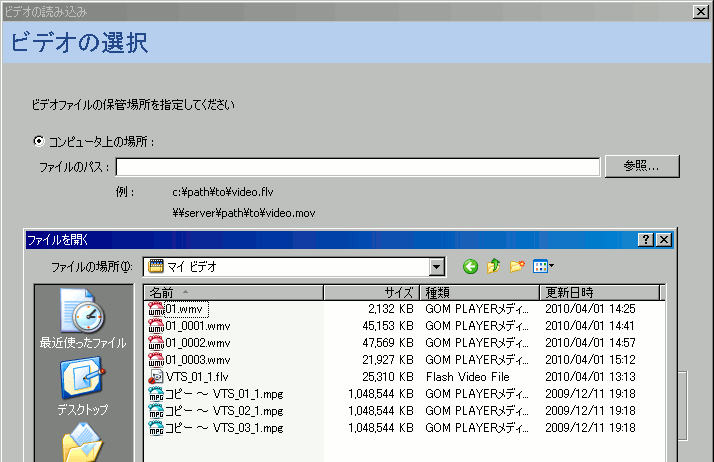Select file name コピー ～ VTS_01_1.mpg
This screenshot has width=714, height=462.
(x=224, y=394)
